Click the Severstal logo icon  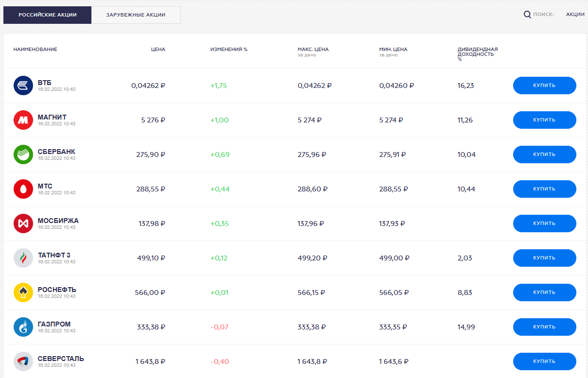click(x=23, y=361)
